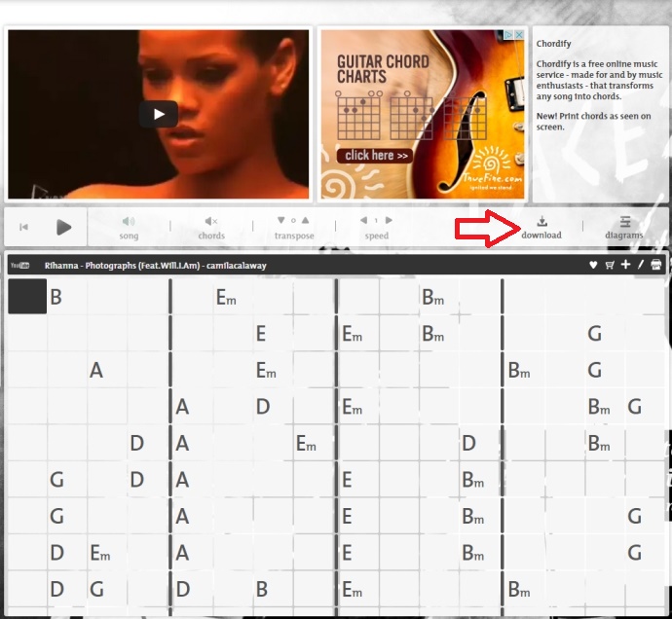Click the download icon
672x619 pixels.
pos(541,221)
